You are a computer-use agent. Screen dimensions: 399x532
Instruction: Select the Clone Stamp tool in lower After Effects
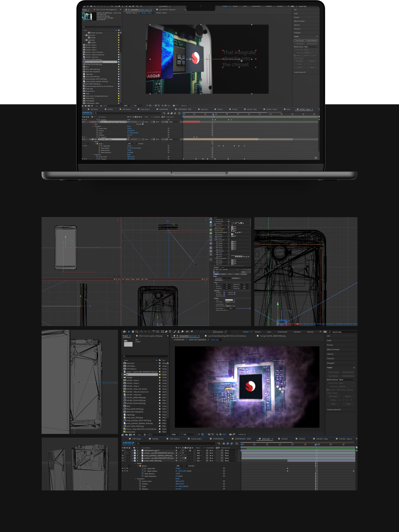(x=179, y=332)
